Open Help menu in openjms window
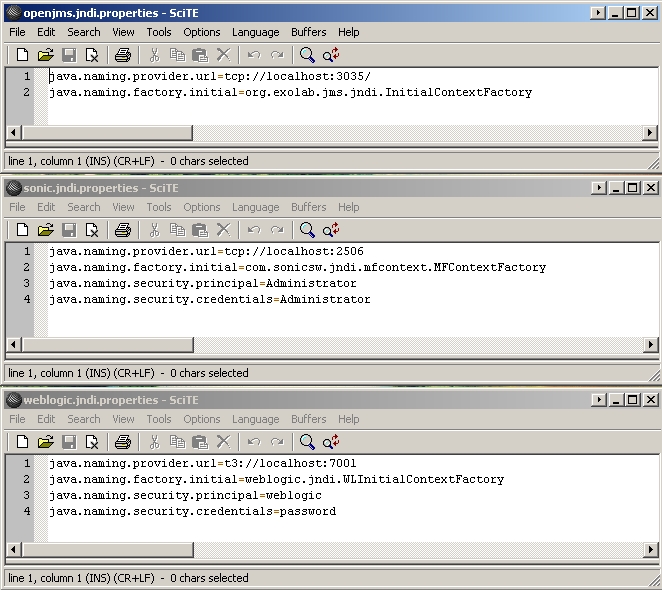 [349, 32]
